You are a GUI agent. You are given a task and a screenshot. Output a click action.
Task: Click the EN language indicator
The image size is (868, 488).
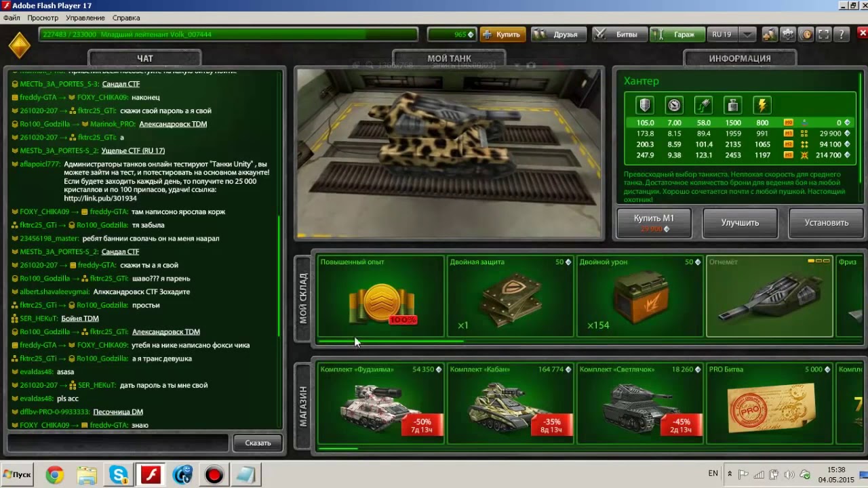(x=713, y=473)
